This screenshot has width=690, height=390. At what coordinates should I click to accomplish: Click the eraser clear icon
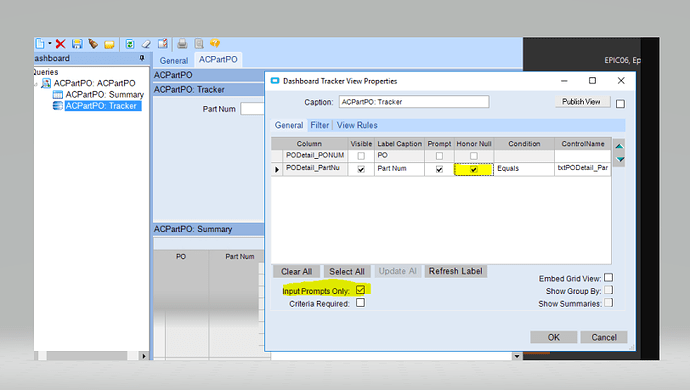[x=146, y=44]
